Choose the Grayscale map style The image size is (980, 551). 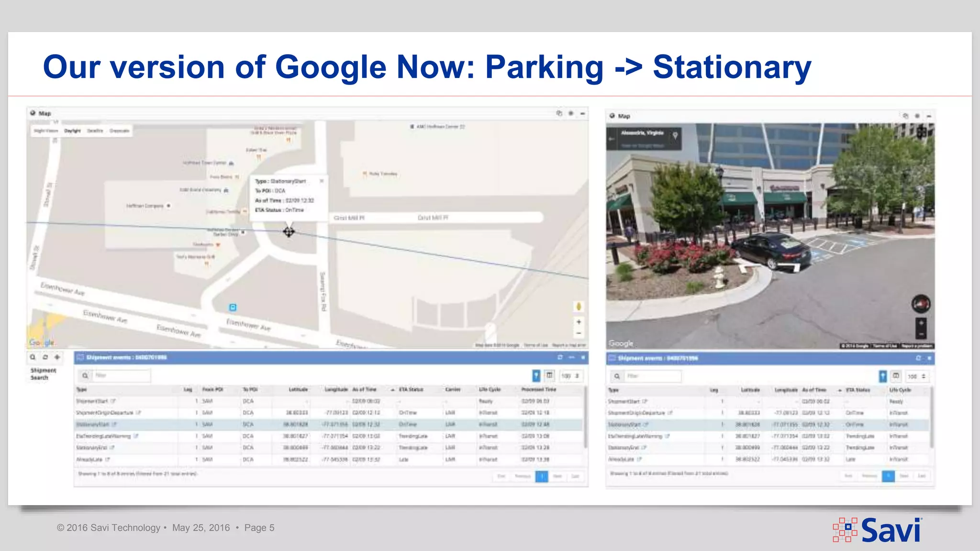[x=119, y=131]
